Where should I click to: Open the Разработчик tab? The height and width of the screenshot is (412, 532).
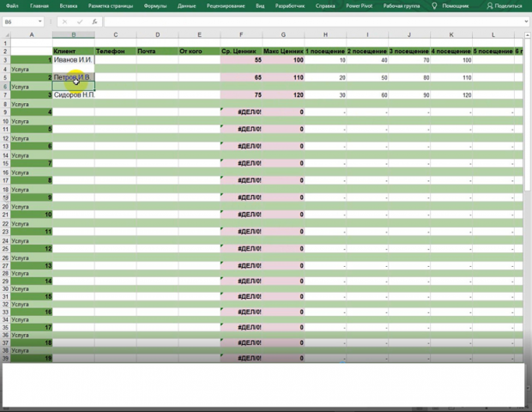[x=290, y=6]
